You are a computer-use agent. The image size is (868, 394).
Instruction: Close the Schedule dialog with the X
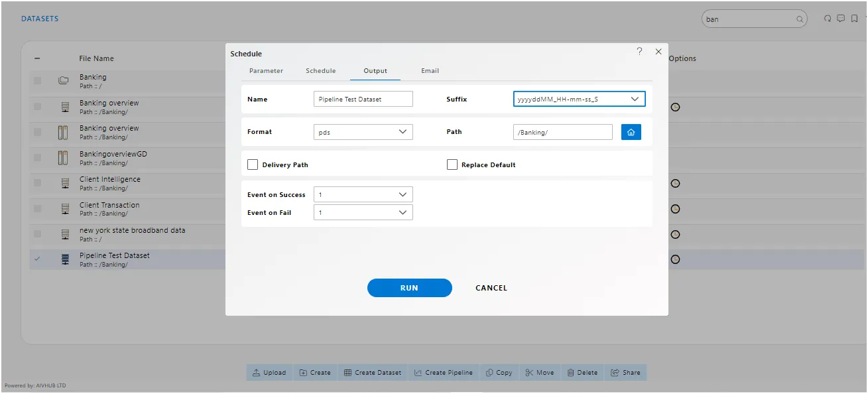pos(658,51)
